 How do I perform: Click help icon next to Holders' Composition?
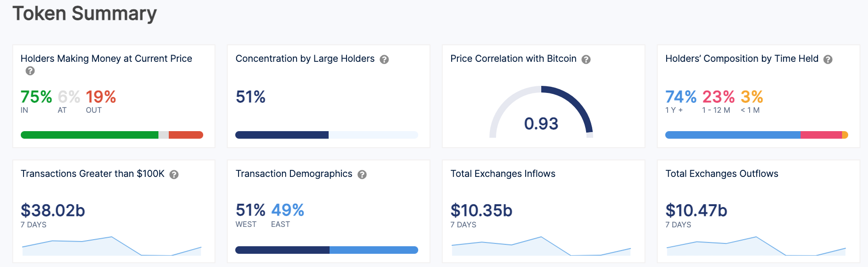[828, 59]
